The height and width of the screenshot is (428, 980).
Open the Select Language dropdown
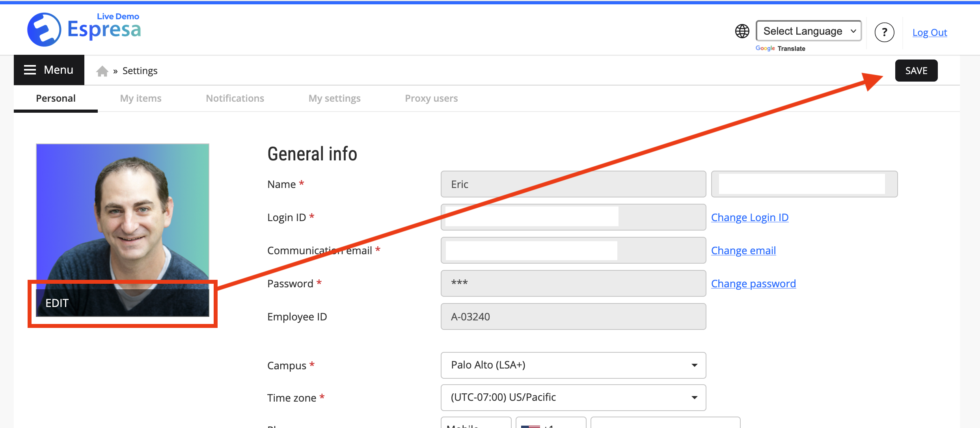click(x=809, y=31)
